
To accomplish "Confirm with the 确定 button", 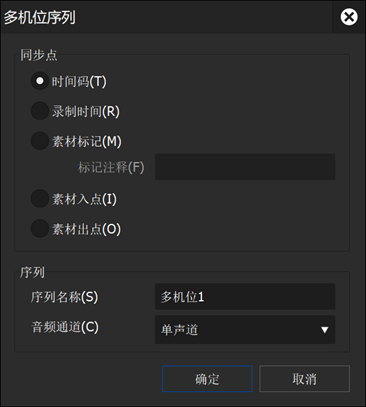I will click(x=207, y=379).
